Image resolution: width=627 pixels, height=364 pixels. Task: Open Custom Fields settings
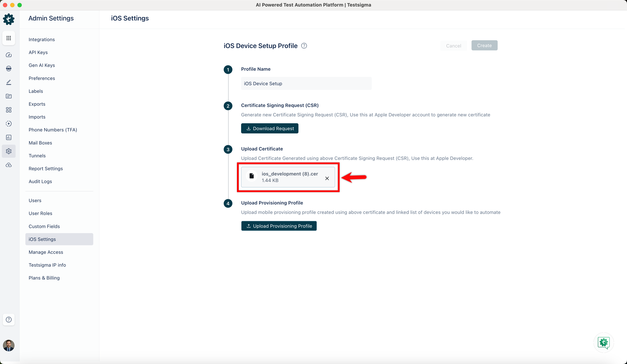click(x=44, y=226)
